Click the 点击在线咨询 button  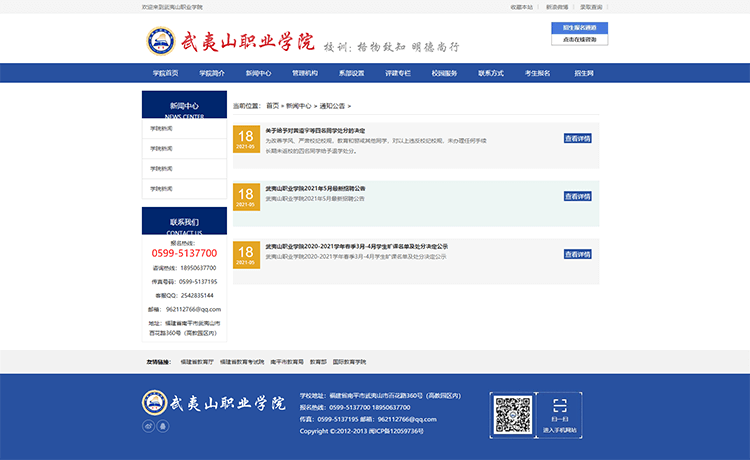pos(579,40)
